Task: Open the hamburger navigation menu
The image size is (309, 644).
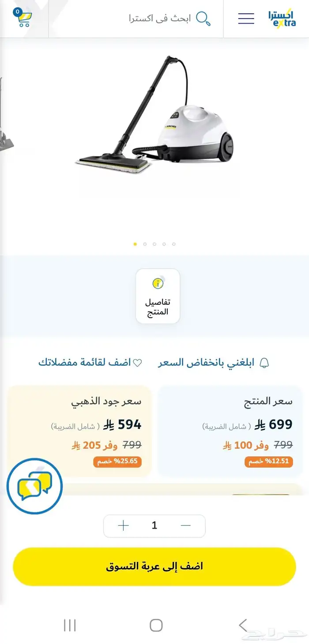Action: (246, 19)
